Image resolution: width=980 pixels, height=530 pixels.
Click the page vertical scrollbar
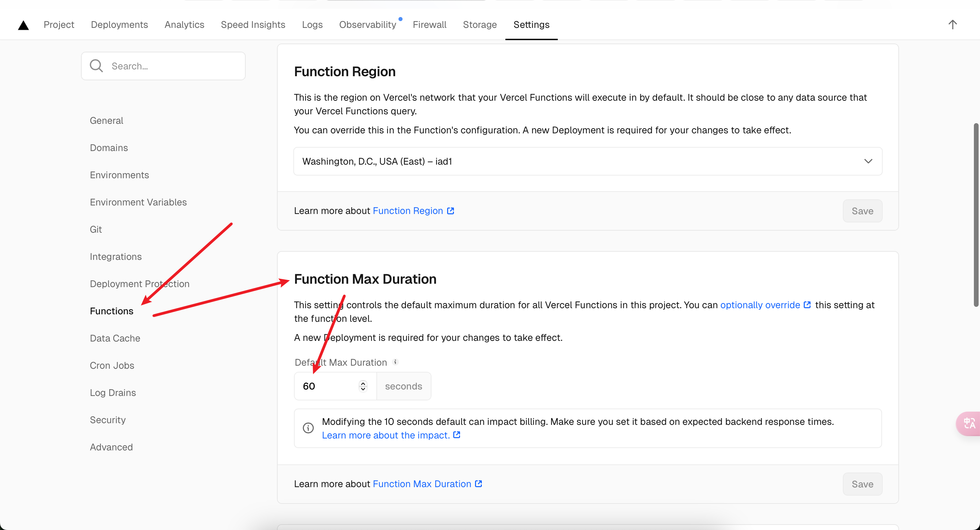pos(976,215)
